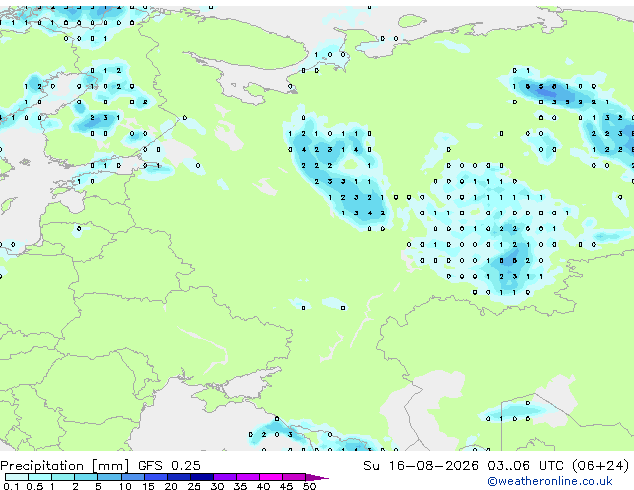The height and width of the screenshot is (490, 634).
Task: Click the '03..06 UTC' time label
Action: [525, 466]
